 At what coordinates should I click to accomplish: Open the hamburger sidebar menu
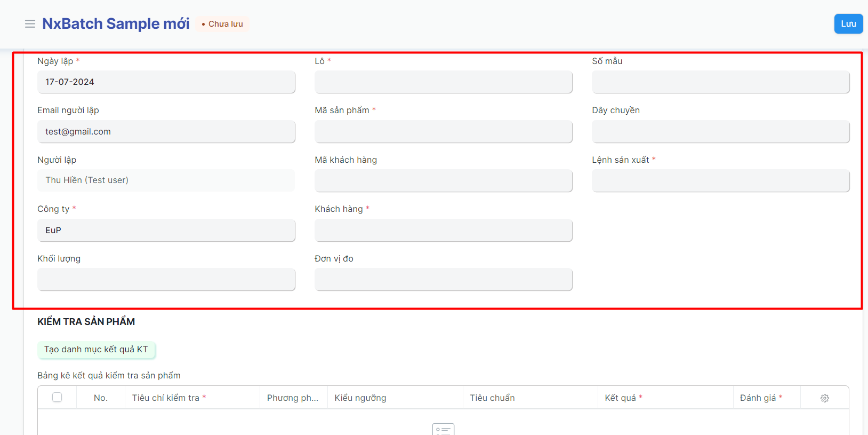30,24
